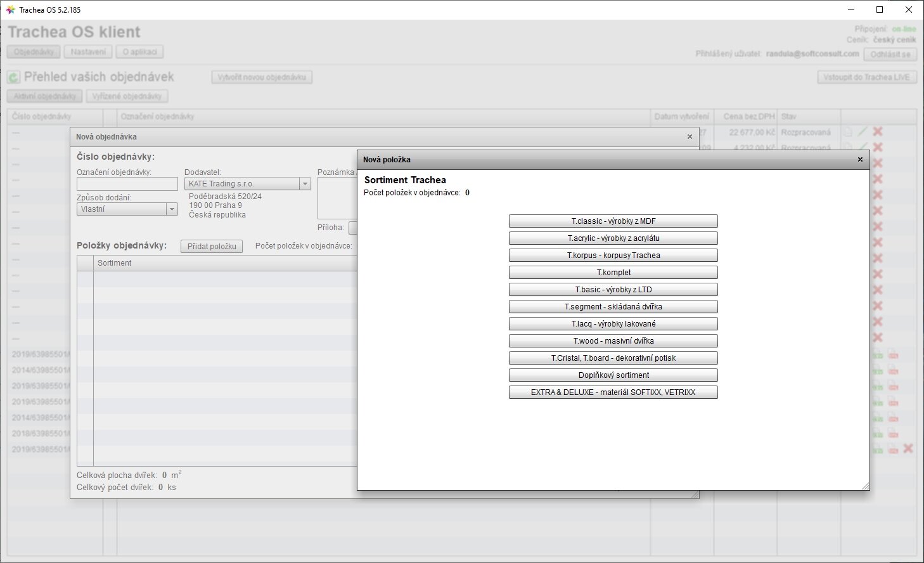Switch to Vyřízené objednávky tab
This screenshot has width=924, height=563.
pyautogui.click(x=127, y=96)
